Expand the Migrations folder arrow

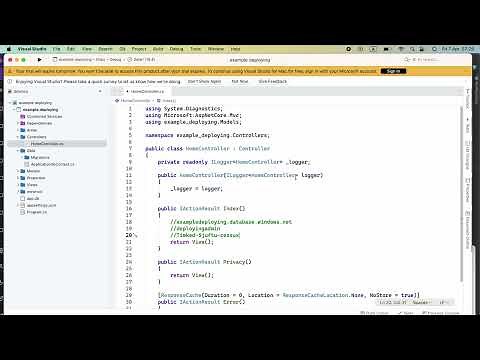(x=22, y=157)
